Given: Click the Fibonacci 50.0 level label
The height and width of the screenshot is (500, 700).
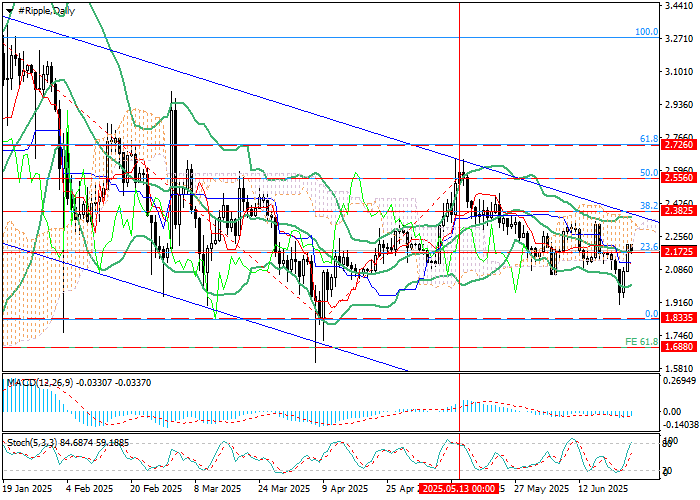Looking at the screenshot, I should point(648,172).
